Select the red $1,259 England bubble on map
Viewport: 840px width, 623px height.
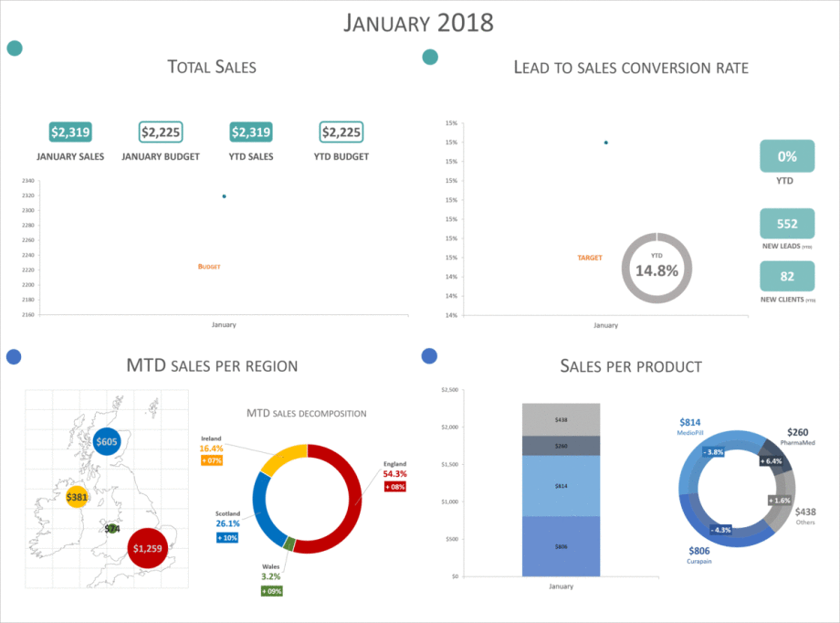point(146,548)
